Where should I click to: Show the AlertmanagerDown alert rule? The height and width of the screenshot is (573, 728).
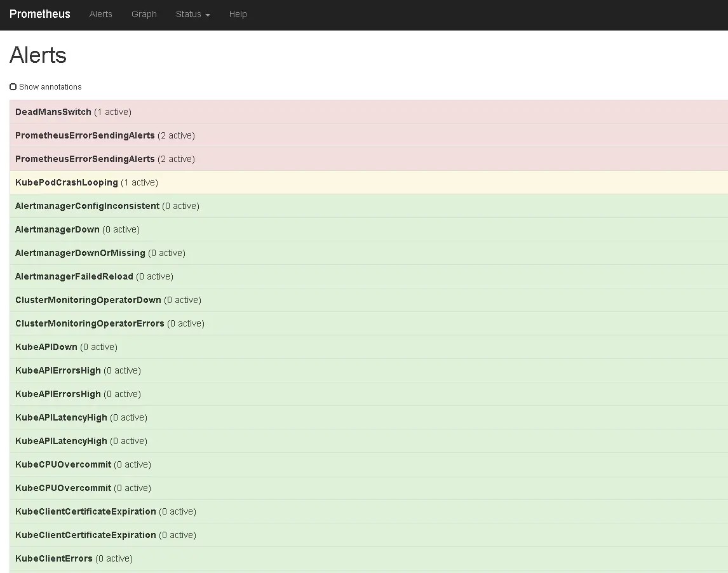pyautogui.click(x=57, y=229)
